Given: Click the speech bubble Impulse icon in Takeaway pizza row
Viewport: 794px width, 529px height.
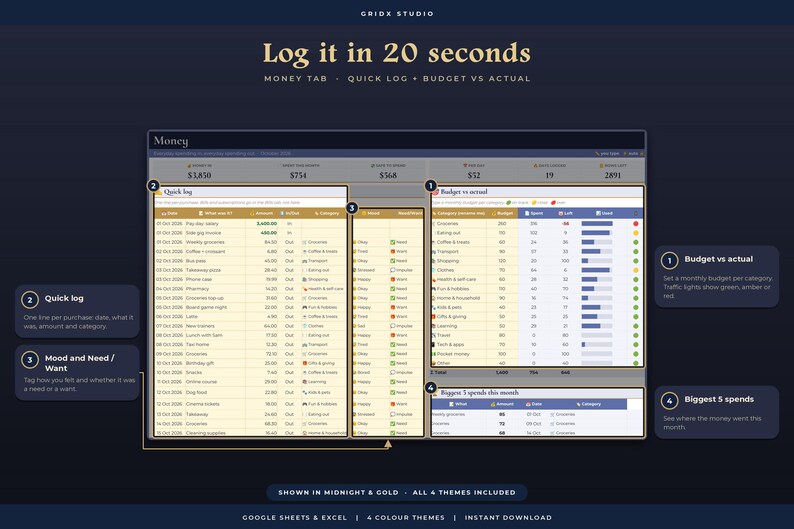Looking at the screenshot, I should [392, 270].
